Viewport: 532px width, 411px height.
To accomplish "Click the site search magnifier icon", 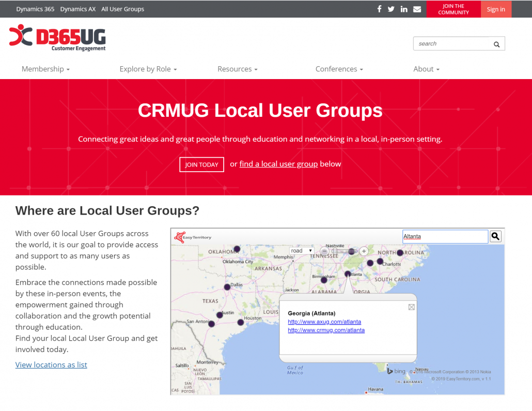I will [x=497, y=44].
